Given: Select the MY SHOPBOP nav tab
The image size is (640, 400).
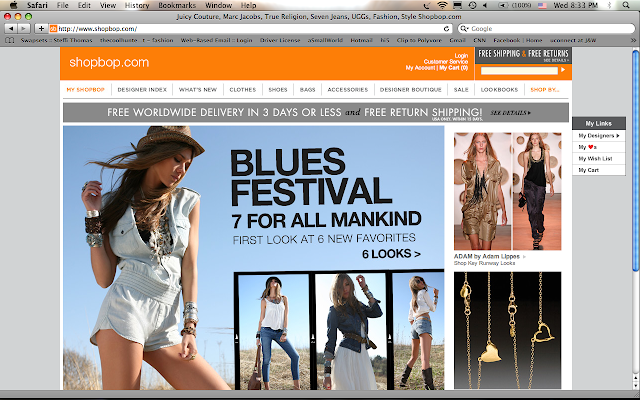Looking at the screenshot, I should tap(86, 89).
